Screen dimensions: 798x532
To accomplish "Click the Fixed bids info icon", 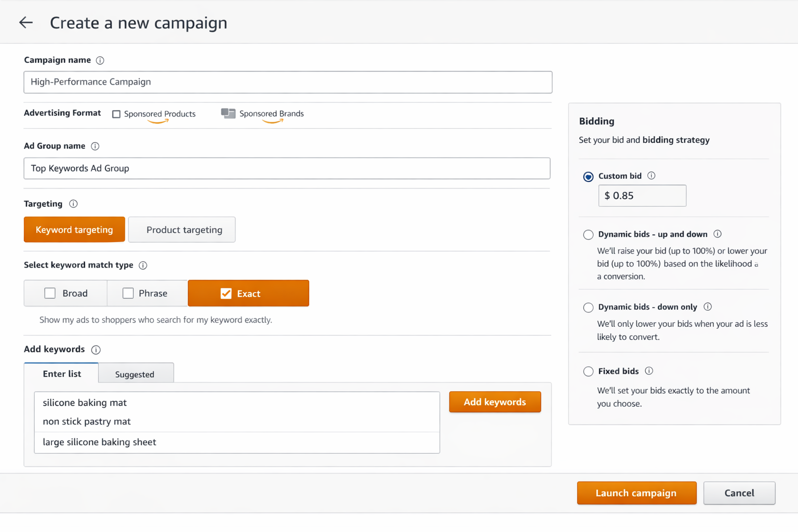I will [x=648, y=371].
